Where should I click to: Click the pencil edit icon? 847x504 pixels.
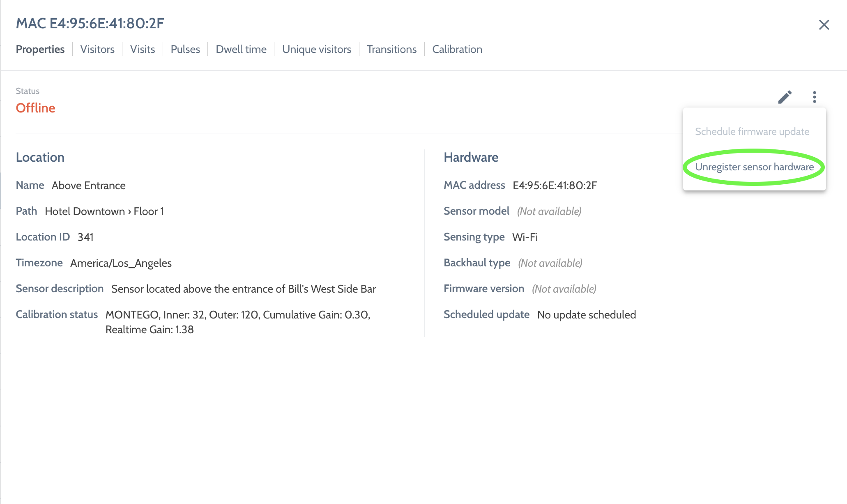coord(785,97)
